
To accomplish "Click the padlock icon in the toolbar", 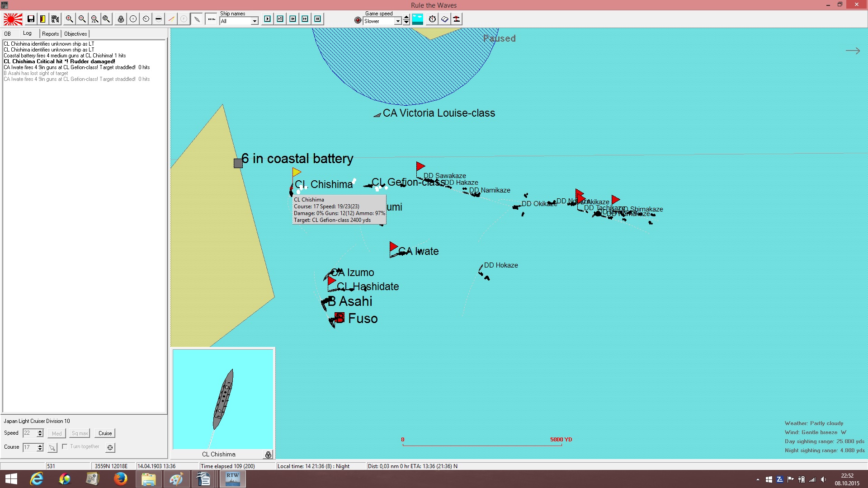I will point(121,19).
